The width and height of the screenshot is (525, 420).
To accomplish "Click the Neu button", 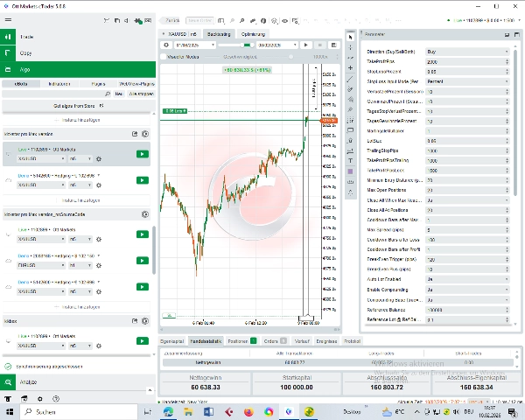I will pyautogui.click(x=119, y=94).
